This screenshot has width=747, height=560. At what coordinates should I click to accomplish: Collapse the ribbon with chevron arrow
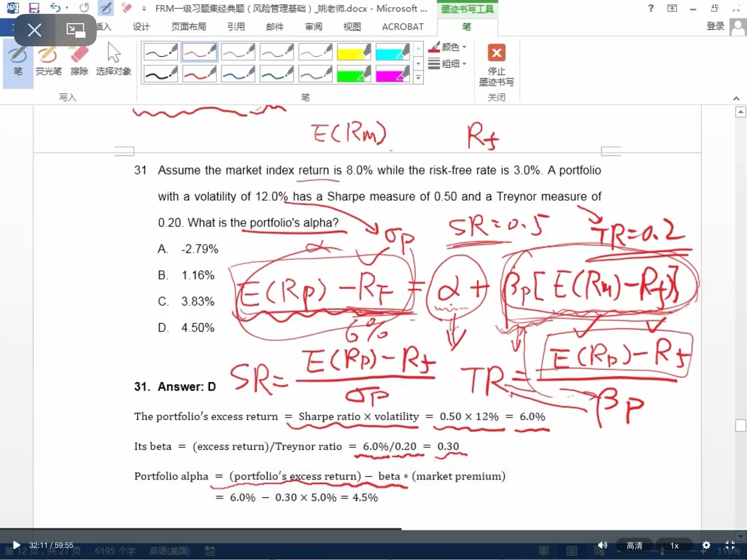click(736, 99)
